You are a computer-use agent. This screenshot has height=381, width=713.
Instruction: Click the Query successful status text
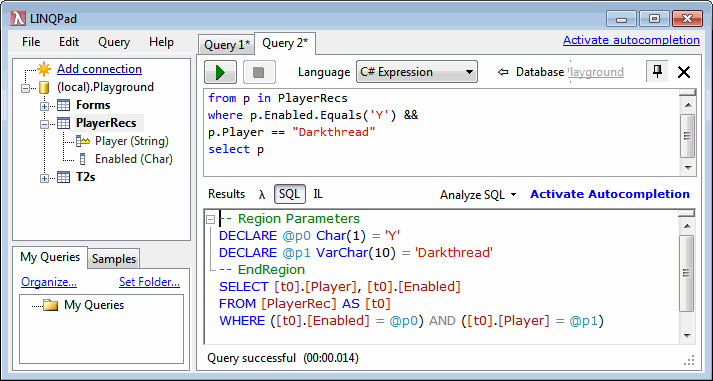[283, 358]
